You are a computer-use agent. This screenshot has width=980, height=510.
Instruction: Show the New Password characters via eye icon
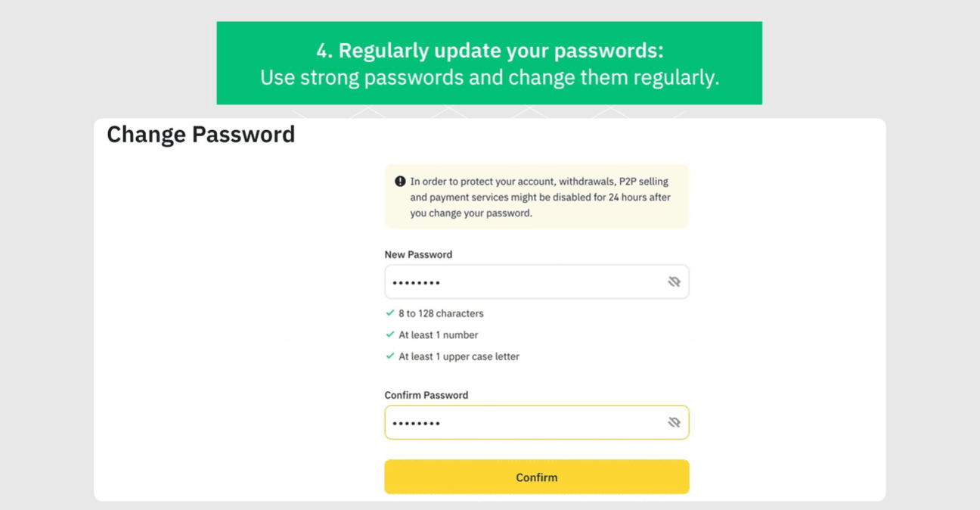click(x=674, y=282)
